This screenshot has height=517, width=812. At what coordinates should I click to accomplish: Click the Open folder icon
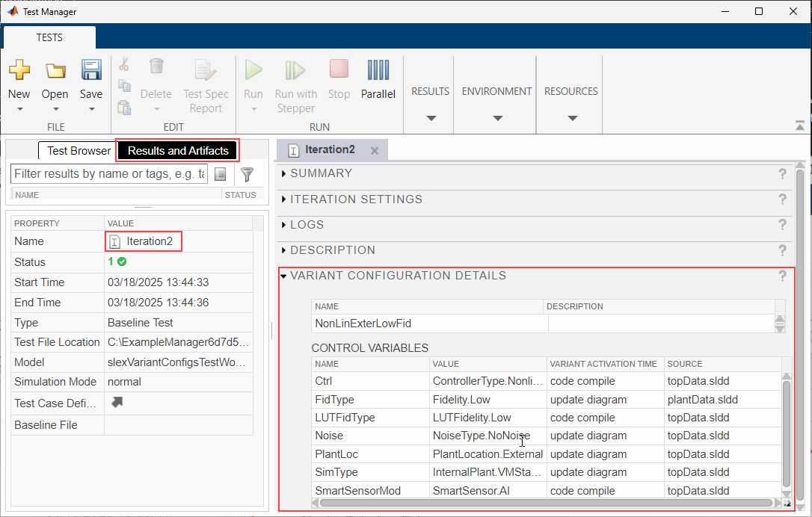(x=55, y=70)
